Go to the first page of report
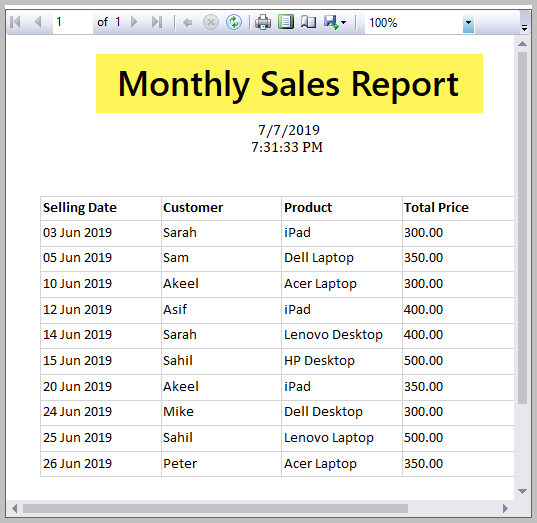The height and width of the screenshot is (523, 537). (x=15, y=22)
